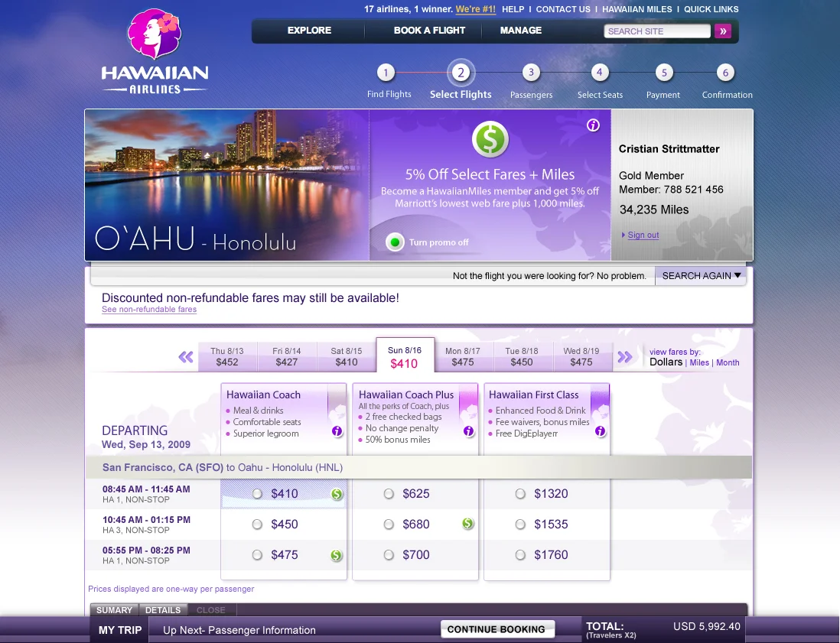The image size is (840, 643).
Task: Click step 5 Payment circle
Action: pos(664,73)
